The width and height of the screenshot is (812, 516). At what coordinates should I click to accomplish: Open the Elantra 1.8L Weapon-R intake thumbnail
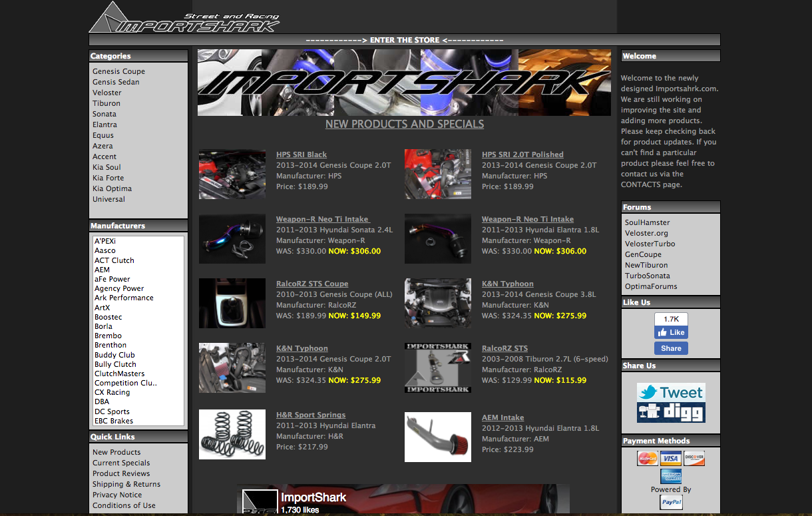point(438,239)
